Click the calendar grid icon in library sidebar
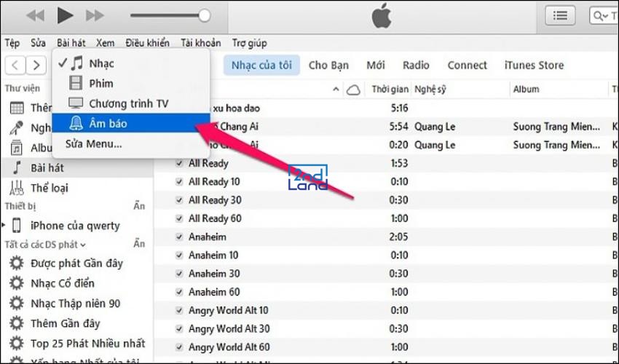 (x=17, y=108)
